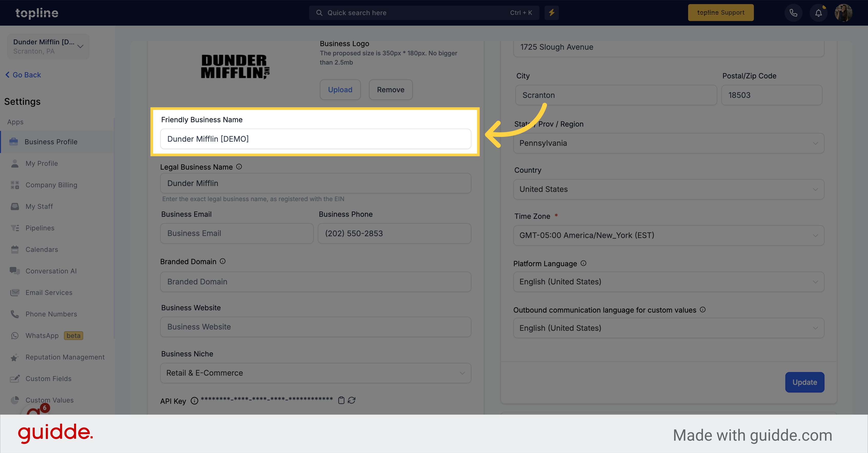The height and width of the screenshot is (453, 868).
Task: Open Company Billing settings menu item
Action: tap(50, 184)
